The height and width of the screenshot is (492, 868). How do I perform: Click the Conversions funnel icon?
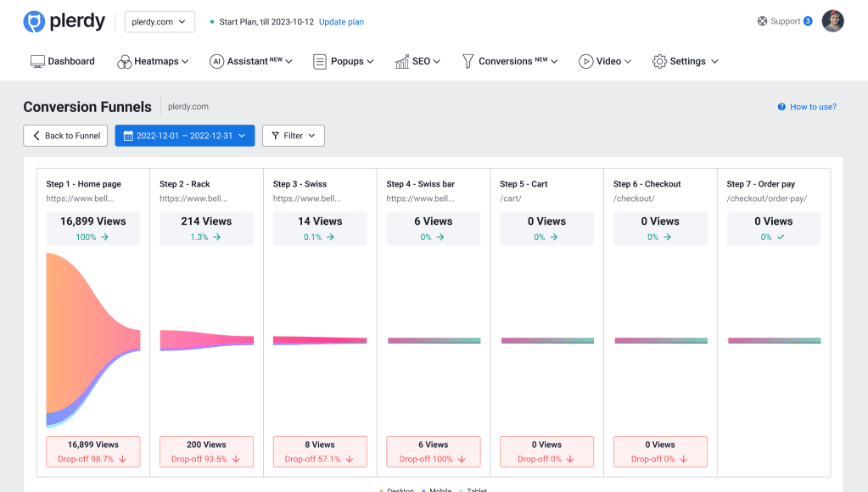click(x=467, y=61)
